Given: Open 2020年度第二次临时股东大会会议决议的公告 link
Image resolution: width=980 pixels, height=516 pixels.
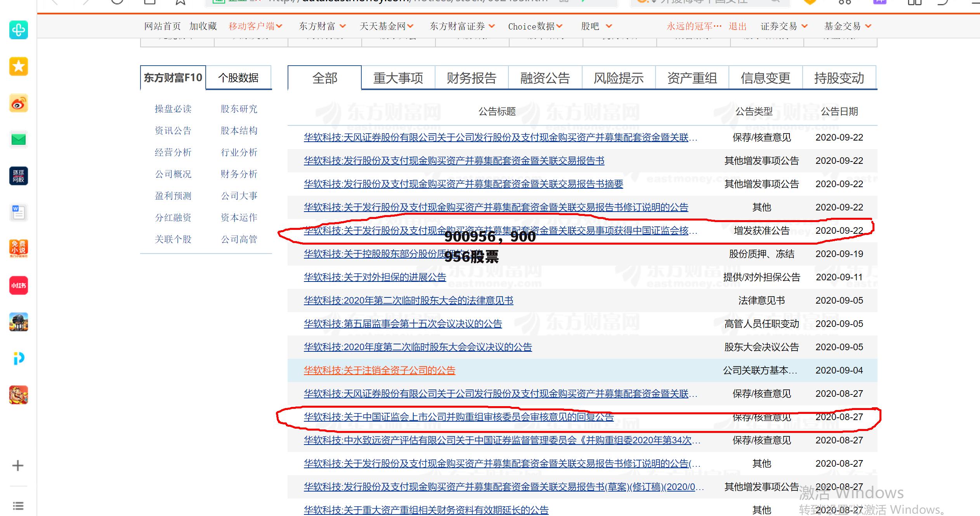Looking at the screenshot, I should click(x=418, y=347).
